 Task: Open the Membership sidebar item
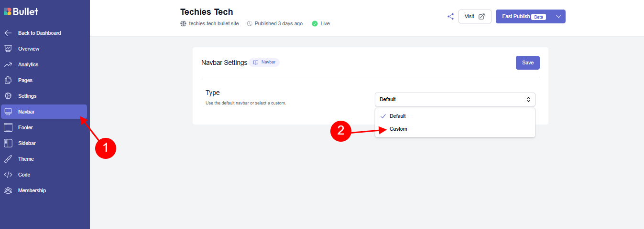click(44, 190)
